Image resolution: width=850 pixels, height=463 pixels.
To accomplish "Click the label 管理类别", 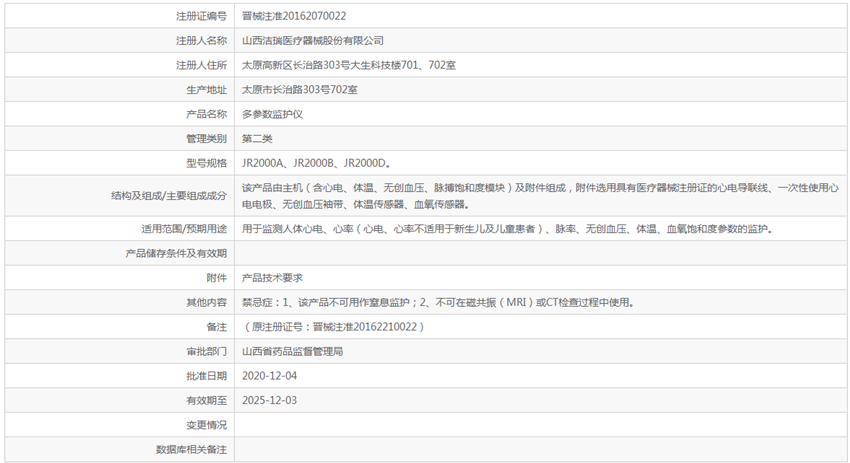I will [x=207, y=139].
